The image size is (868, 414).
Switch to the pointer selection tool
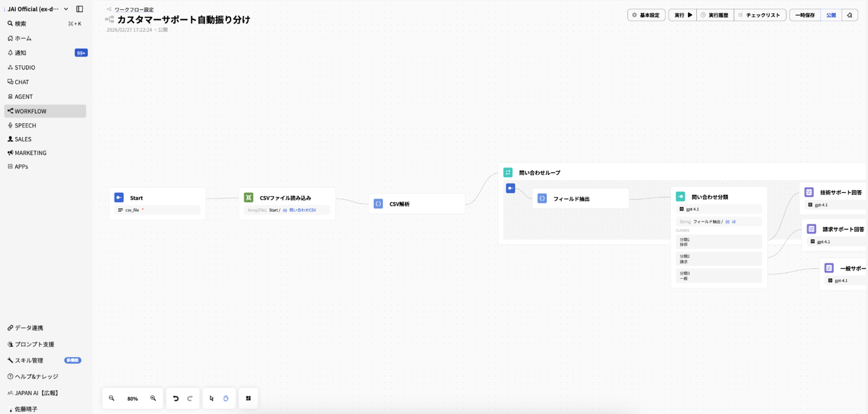(211, 398)
